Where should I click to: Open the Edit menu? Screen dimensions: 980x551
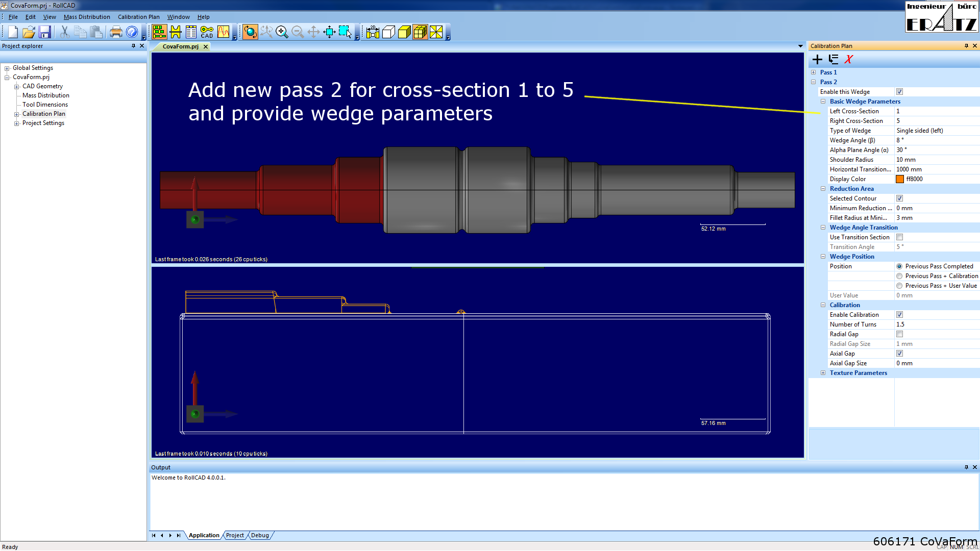(x=31, y=17)
